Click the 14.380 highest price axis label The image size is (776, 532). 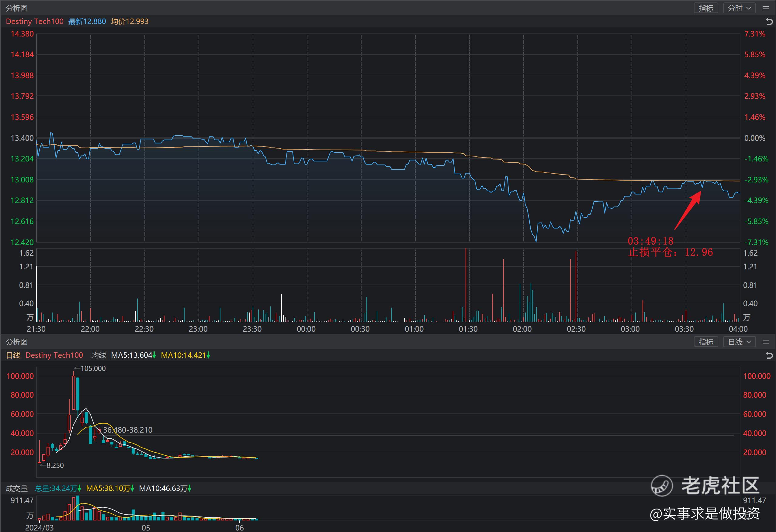point(23,34)
